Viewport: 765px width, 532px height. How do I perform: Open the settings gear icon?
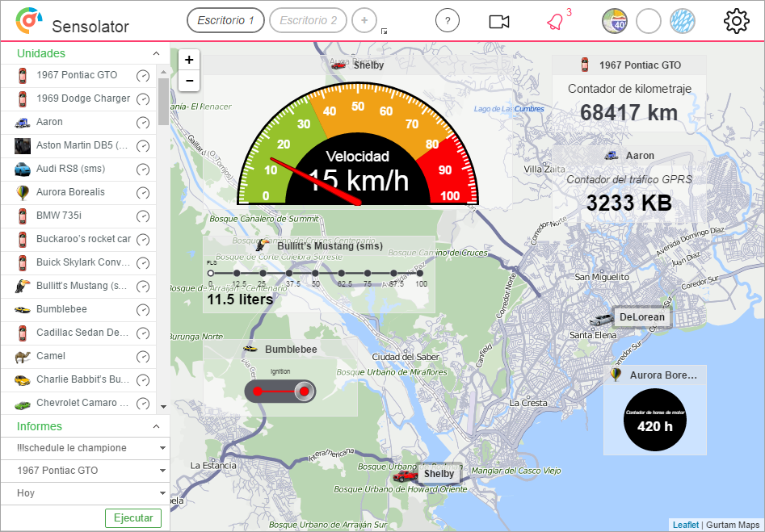(736, 21)
